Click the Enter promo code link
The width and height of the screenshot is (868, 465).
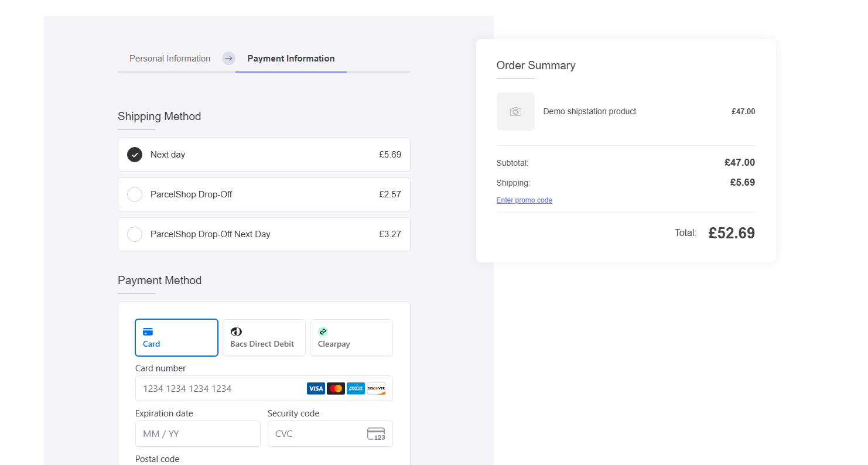524,200
